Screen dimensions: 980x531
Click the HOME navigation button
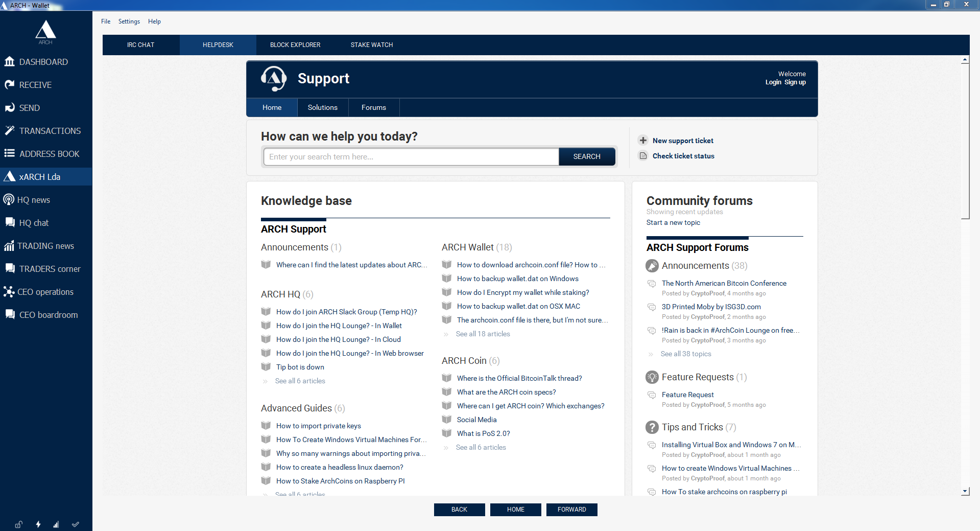point(516,510)
